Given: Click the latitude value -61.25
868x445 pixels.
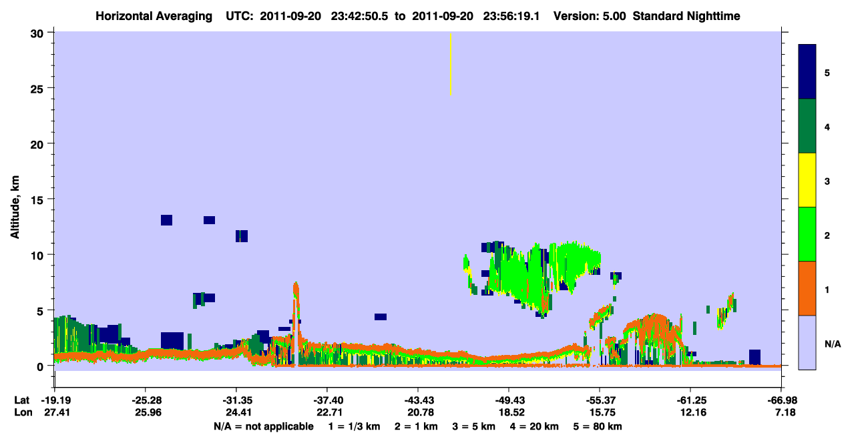Looking at the screenshot, I should click(690, 400).
